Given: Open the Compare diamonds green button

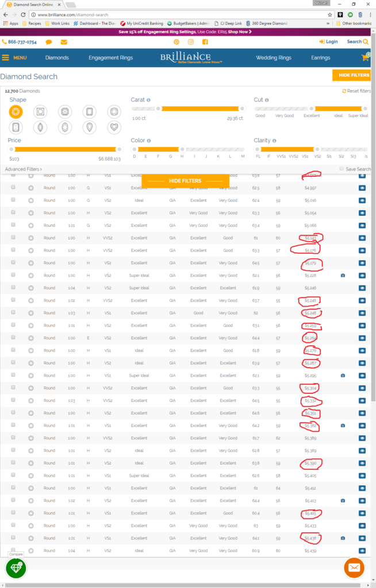Looking at the screenshot, I should (16, 567).
